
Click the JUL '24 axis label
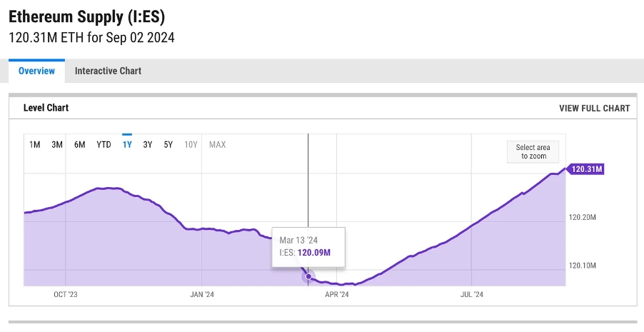pos(471,295)
